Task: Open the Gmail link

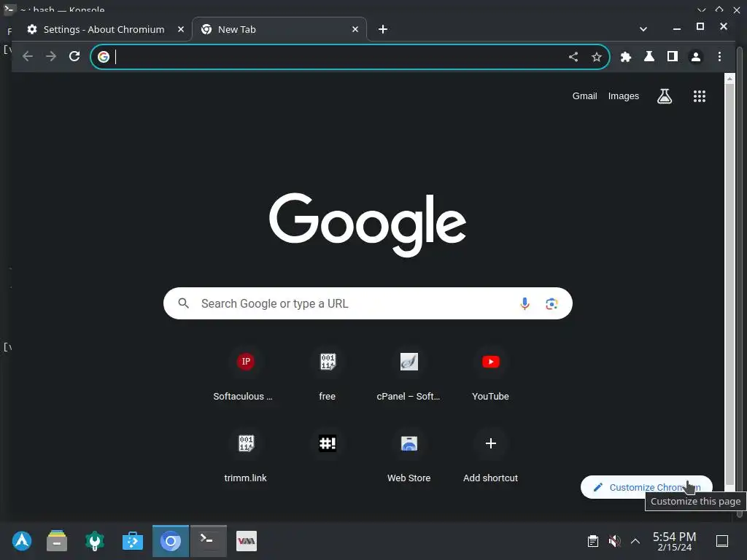Action: 584,96
